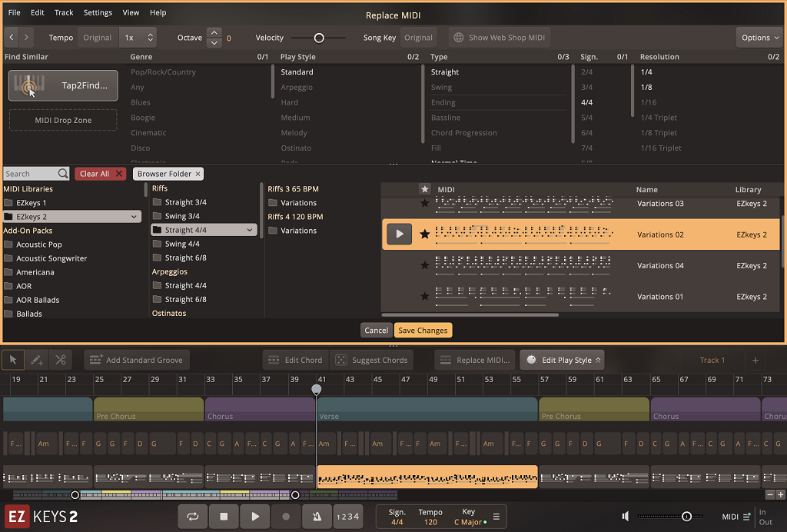Set Tempo to Original

pyautogui.click(x=98, y=38)
